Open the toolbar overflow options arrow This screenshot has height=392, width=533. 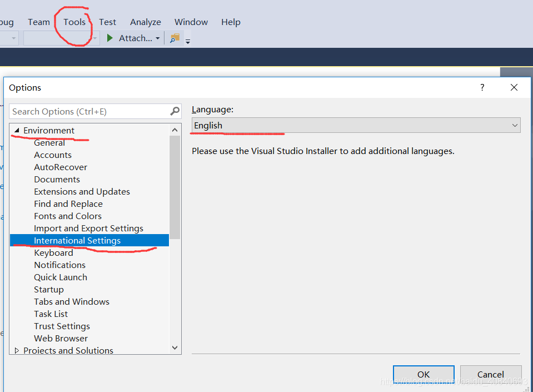point(188,42)
